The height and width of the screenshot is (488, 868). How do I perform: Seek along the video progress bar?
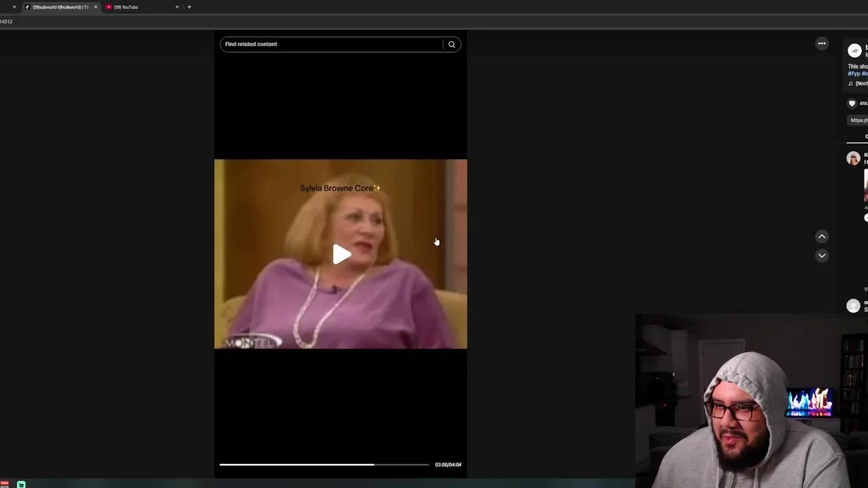click(324, 464)
